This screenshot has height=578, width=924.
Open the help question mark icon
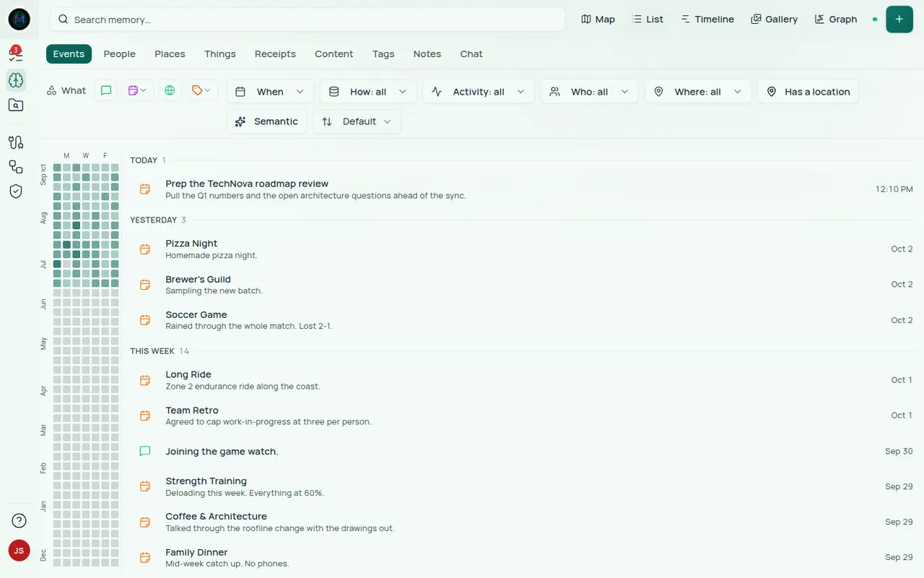[x=19, y=521]
